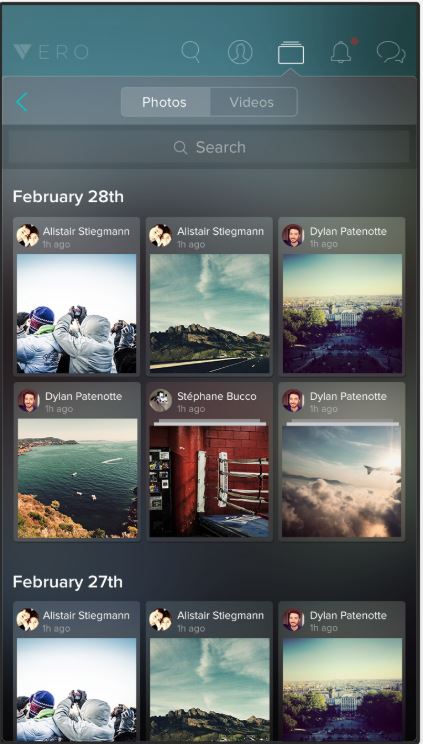Open the profile icon in header
The width and height of the screenshot is (423, 744).
[240, 52]
